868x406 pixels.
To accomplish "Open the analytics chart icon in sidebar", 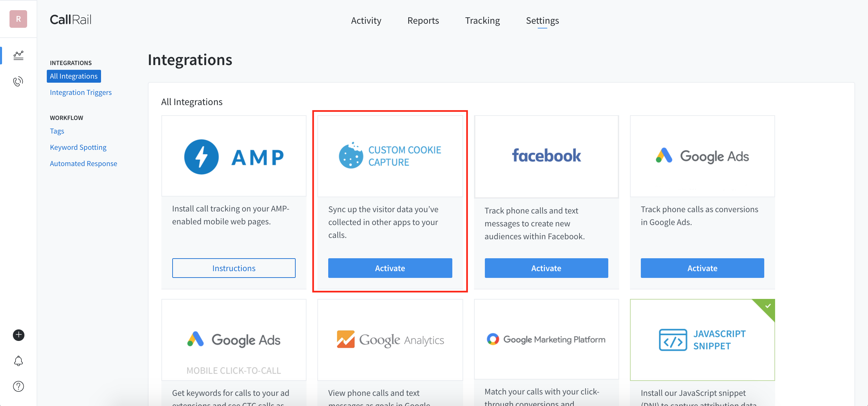I will (18, 55).
